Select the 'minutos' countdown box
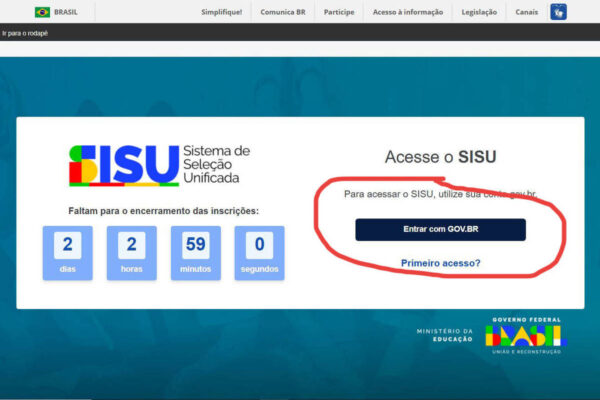This screenshot has width=600, height=400. (195, 252)
